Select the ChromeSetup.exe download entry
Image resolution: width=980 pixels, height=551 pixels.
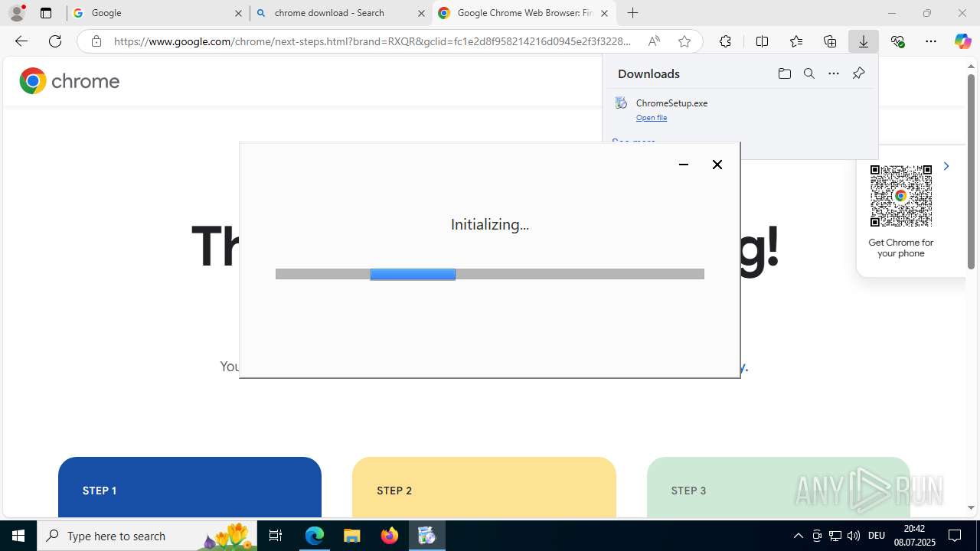pos(740,109)
